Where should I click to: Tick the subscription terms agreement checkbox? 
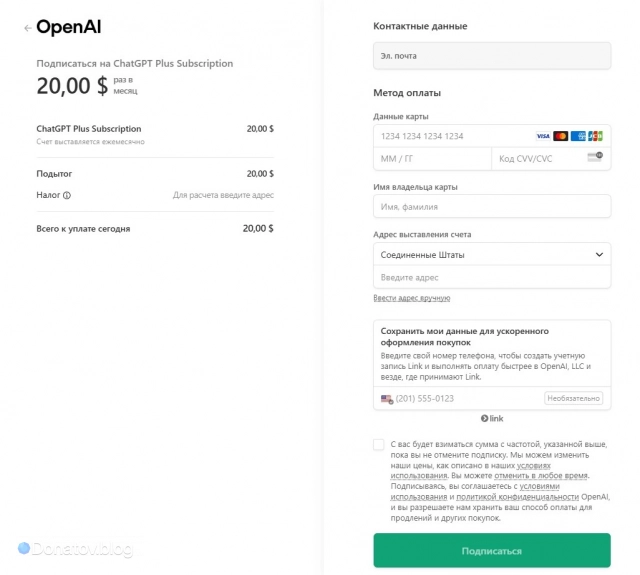[x=379, y=444]
